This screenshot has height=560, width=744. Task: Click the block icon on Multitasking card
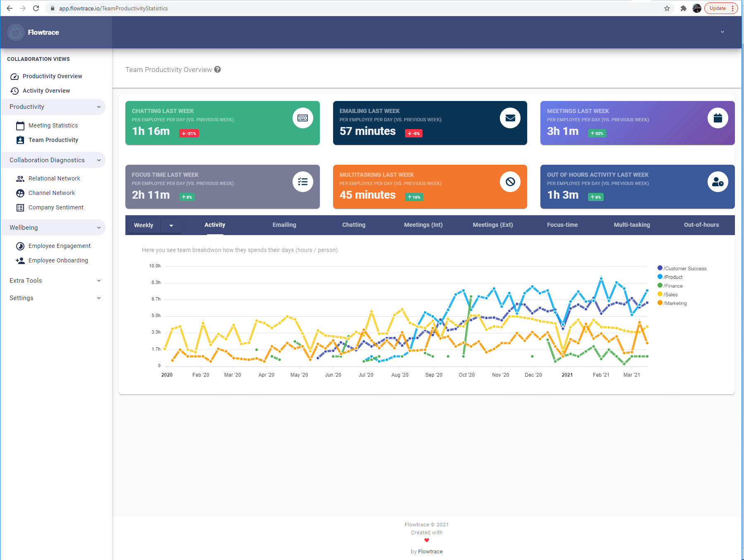pyautogui.click(x=511, y=182)
